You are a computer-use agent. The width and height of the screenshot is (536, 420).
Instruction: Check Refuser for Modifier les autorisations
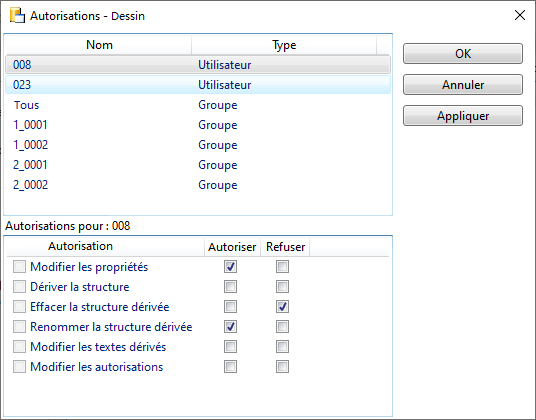[282, 367]
